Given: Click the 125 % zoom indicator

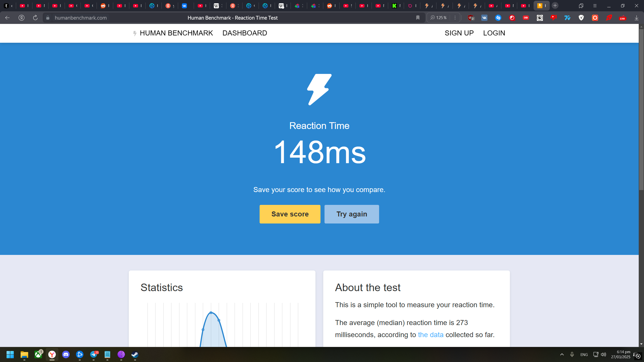Looking at the screenshot, I should click(x=439, y=18).
